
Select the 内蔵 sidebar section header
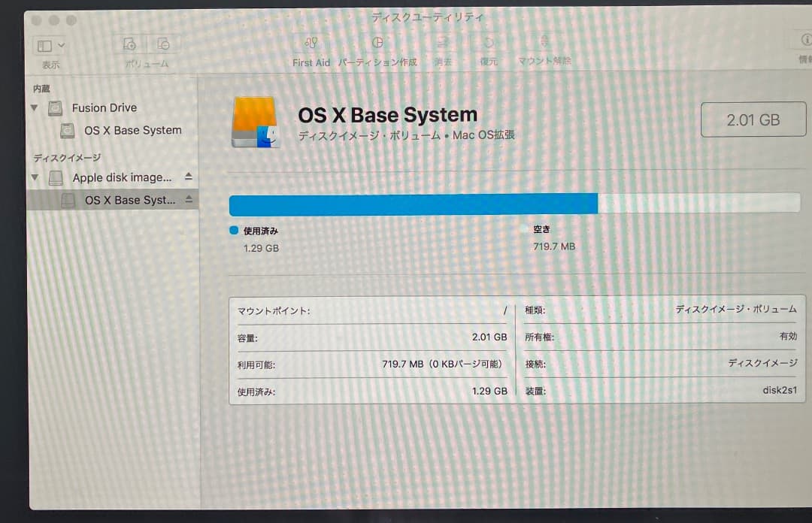pos(40,88)
